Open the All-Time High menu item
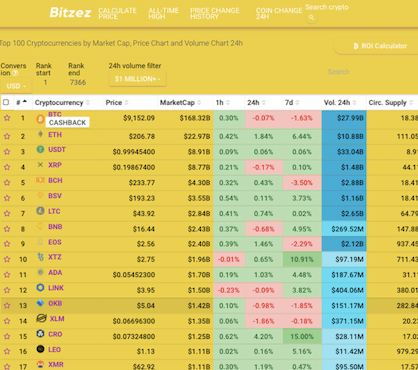 [x=163, y=14]
